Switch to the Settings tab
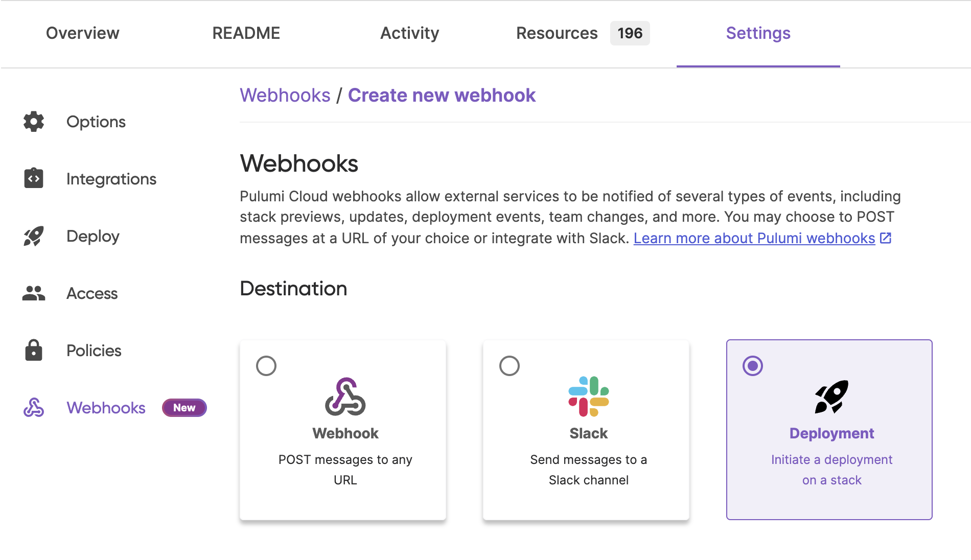 click(758, 33)
